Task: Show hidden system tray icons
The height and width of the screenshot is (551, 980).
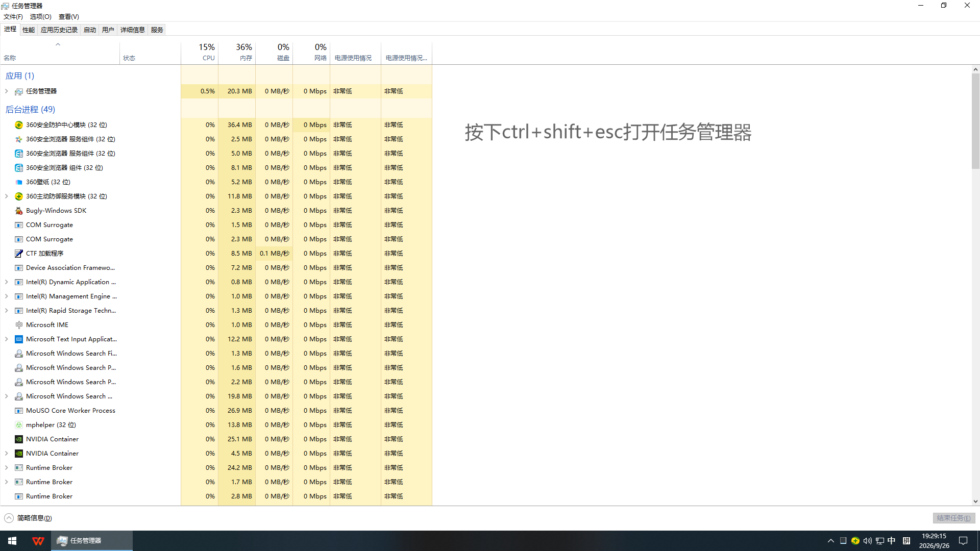Action: (x=831, y=541)
